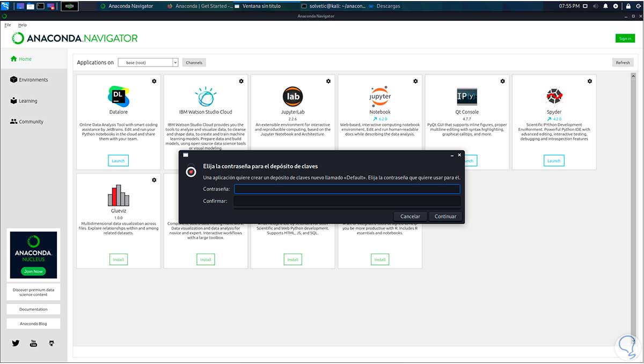This screenshot has height=364, width=644.
Task: Open Kali applications menu icon
Action: click(5, 6)
